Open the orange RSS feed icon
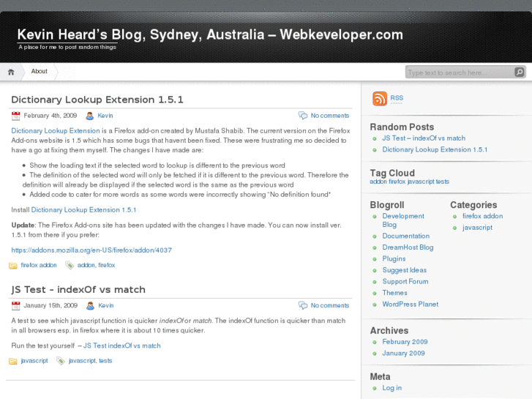Screen dimensions: 532x399 (380, 99)
